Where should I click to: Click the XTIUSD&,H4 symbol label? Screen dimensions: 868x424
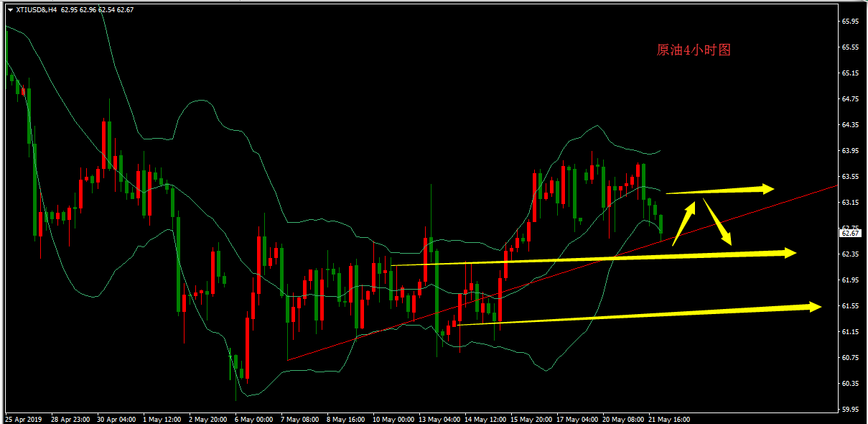click(37, 10)
